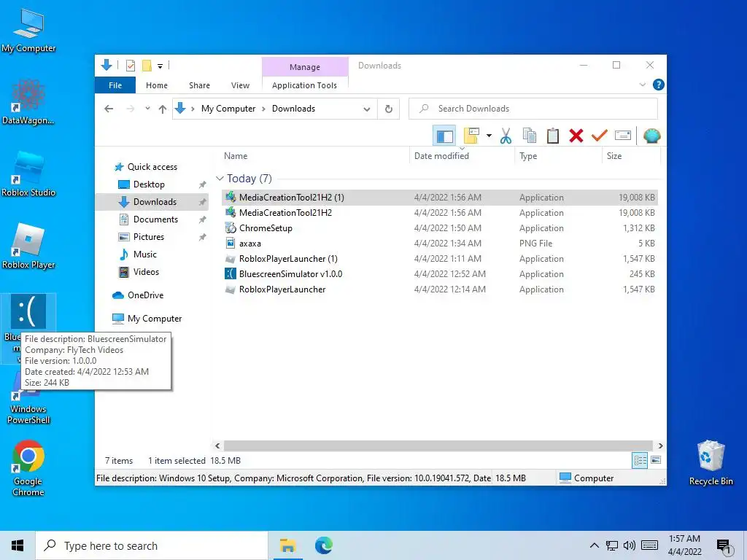
Task: Collapse the Today (7) group
Action: tap(220, 179)
